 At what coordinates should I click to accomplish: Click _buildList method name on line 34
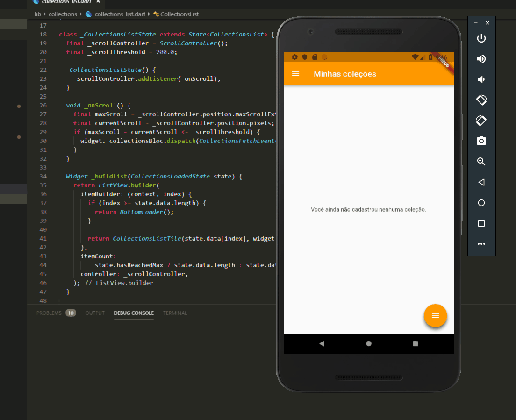(109, 177)
